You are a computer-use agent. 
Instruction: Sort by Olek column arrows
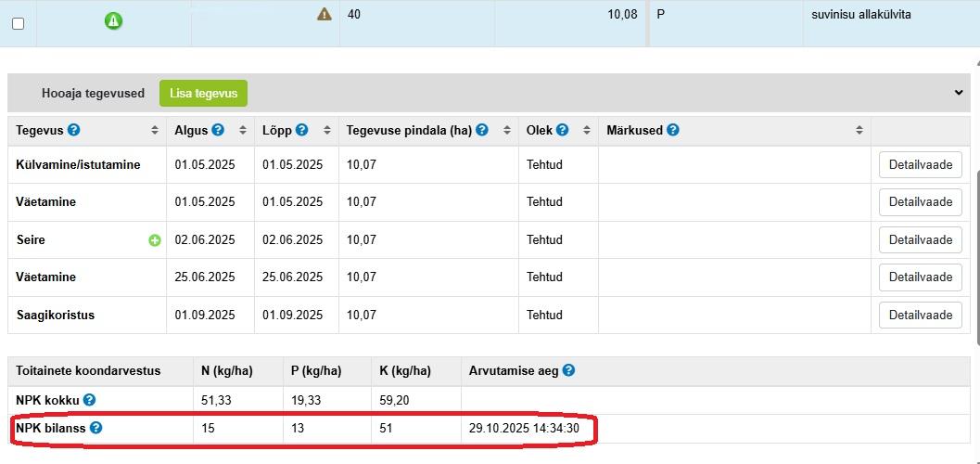588,131
